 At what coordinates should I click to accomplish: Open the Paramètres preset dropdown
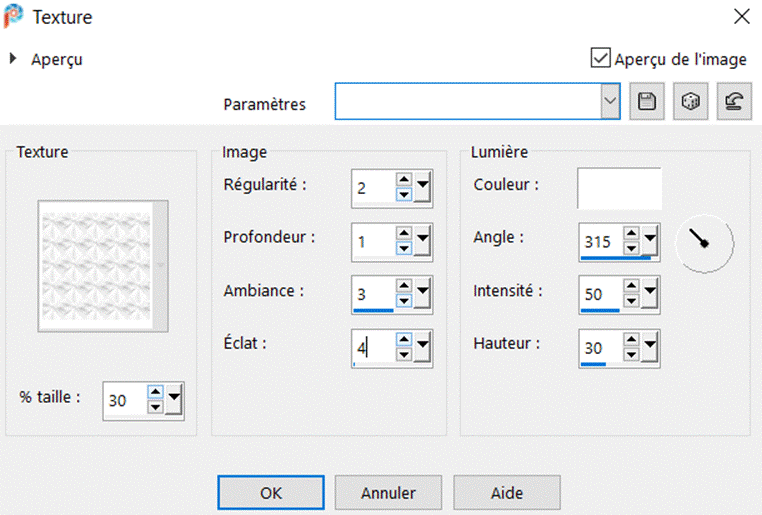(x=610, y=103)
